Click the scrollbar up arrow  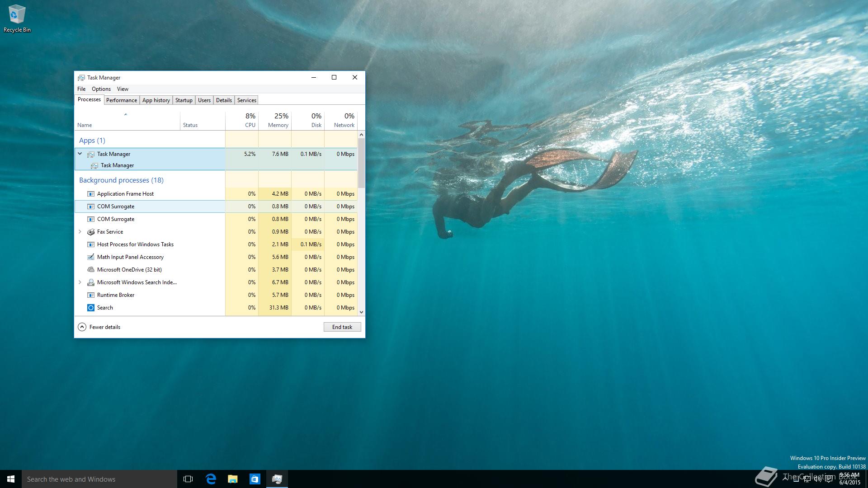pyautogui.click(x=361, y=135)
